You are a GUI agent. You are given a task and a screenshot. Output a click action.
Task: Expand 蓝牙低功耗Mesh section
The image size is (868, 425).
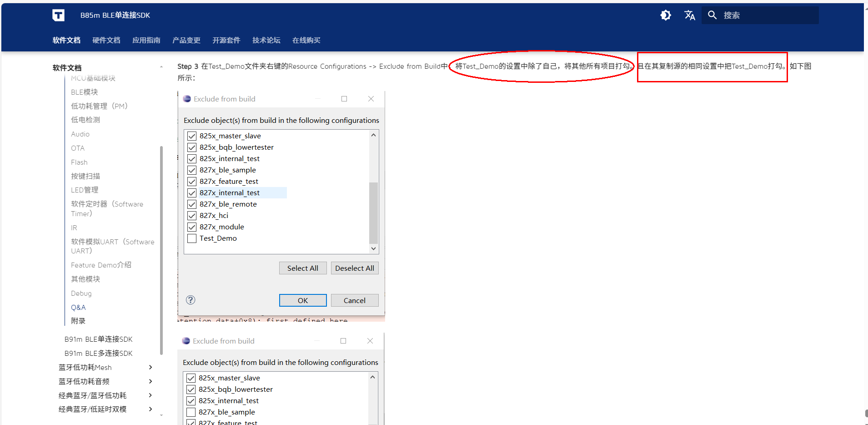pos(151,367)
